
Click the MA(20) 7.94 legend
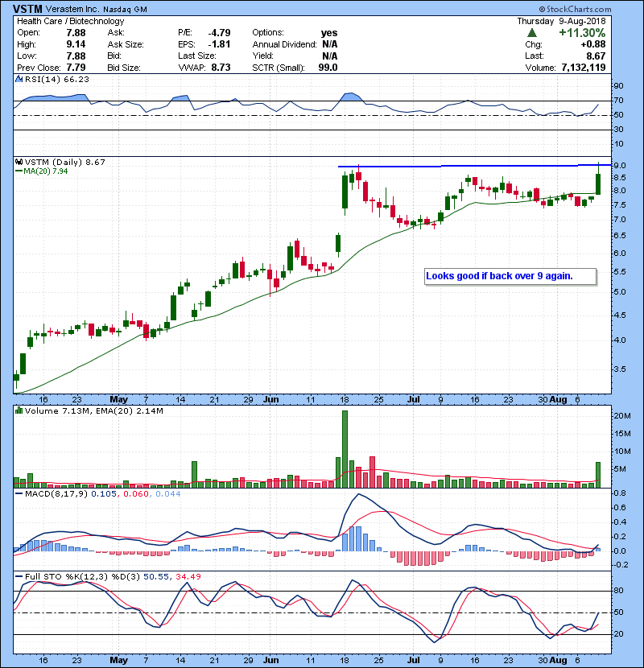[41, 171]
